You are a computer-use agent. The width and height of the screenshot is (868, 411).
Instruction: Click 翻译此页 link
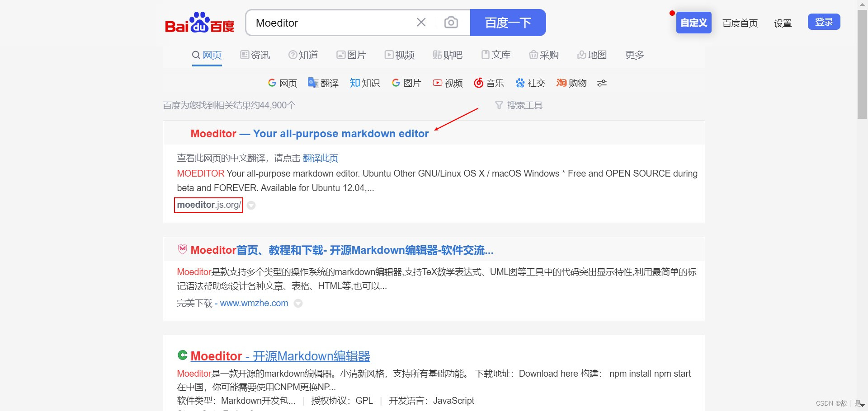(321, 158)
